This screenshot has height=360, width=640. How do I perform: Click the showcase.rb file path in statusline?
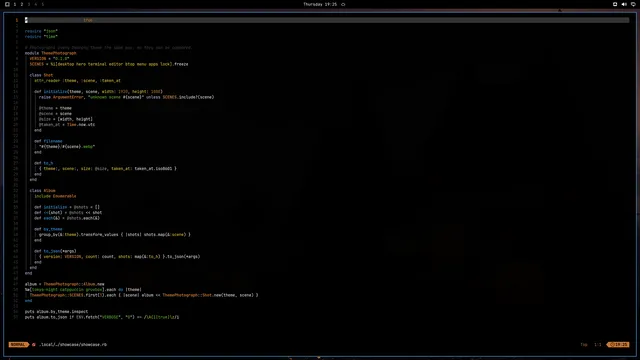click(x=73, y=344)
